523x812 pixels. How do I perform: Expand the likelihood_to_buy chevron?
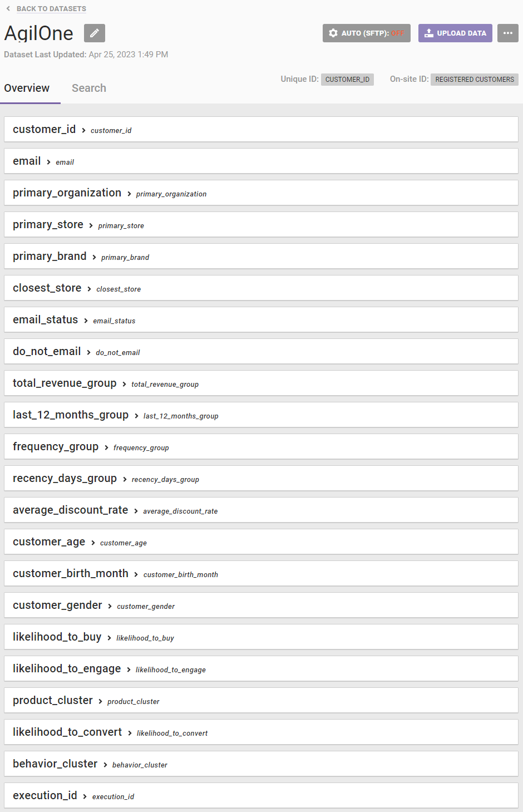pyautogui.click(x=109, y=638)
